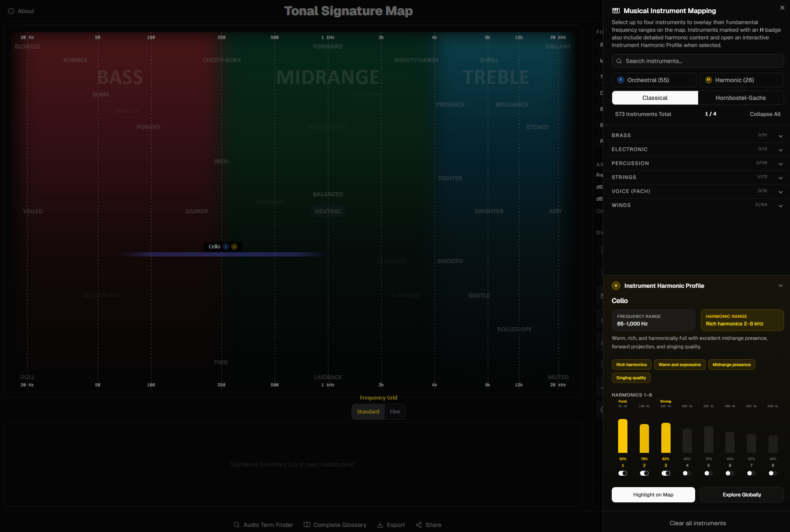Enable harmonic 4 switch
Image resolution: width=790 pixels, height=532 pixels.
click(687, 473)
